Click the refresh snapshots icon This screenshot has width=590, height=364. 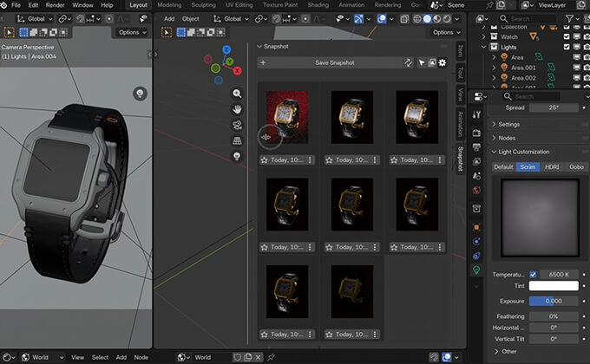coord(409,63)
